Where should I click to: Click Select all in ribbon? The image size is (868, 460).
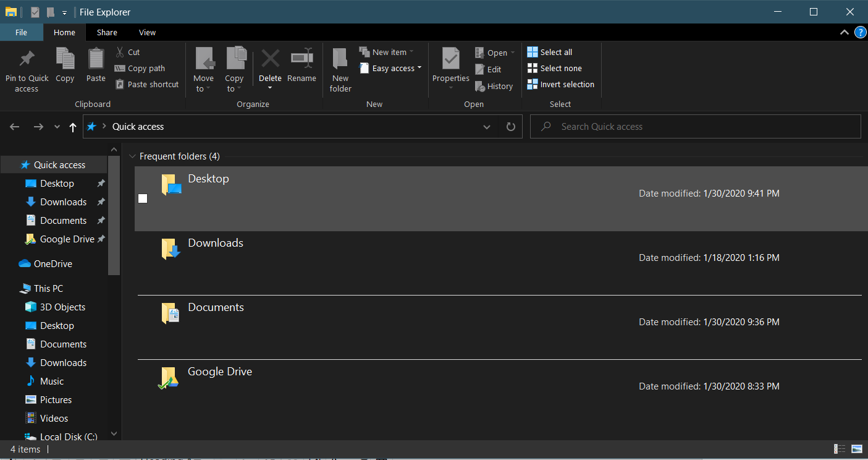click(550, 52)
